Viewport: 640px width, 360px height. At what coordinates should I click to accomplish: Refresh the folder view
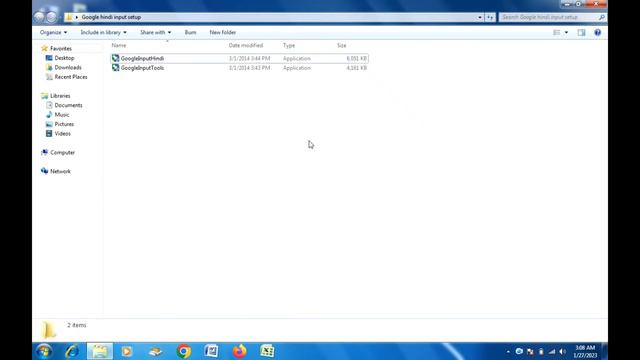(490, 17)
